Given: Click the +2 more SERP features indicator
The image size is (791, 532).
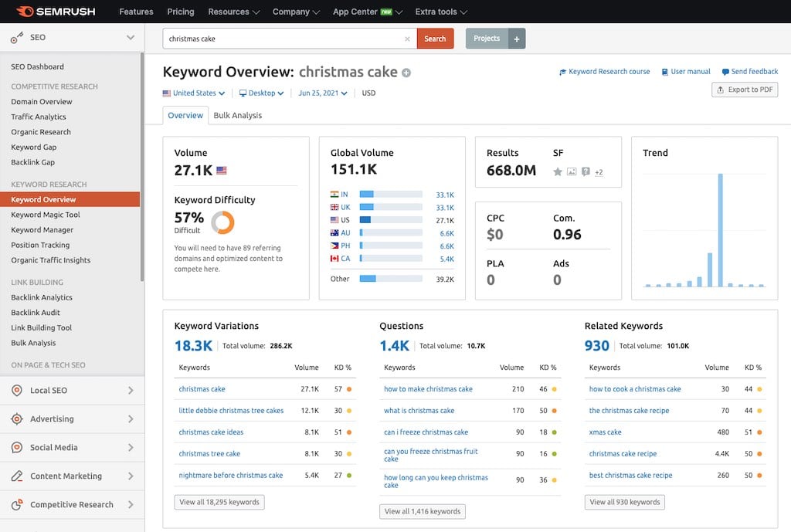Looking at the screenshot, I should tap(599, 172).
